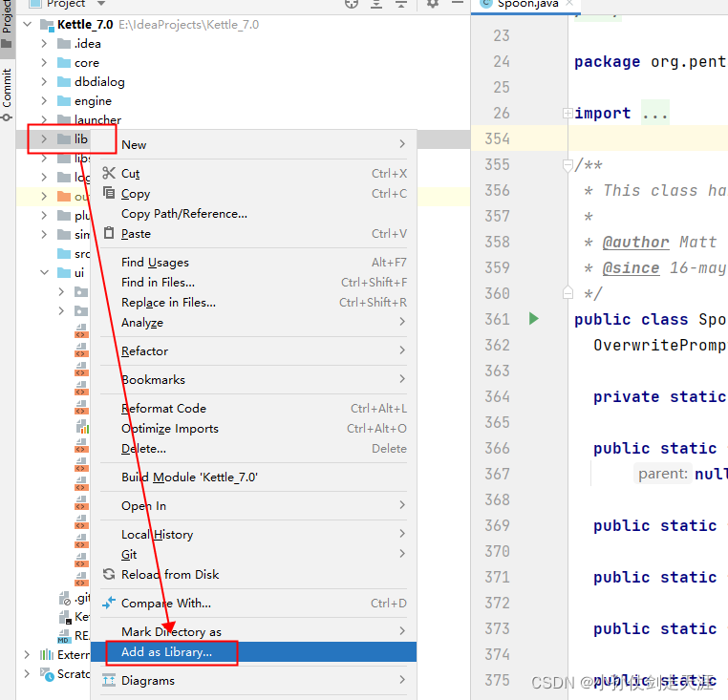The width and height of the screenshot is (728, 700).
Task: Expand External Libraries node
Action: (x=27, y=654)
